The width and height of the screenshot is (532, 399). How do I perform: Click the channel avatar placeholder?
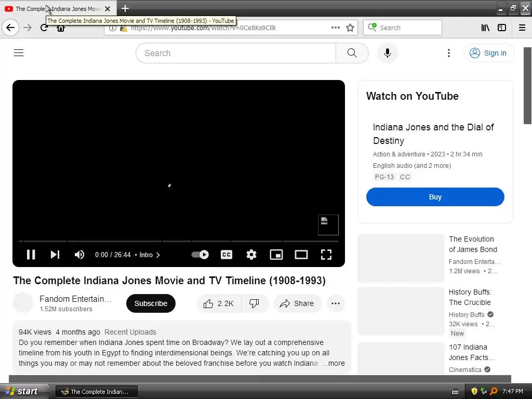[23, 303]
